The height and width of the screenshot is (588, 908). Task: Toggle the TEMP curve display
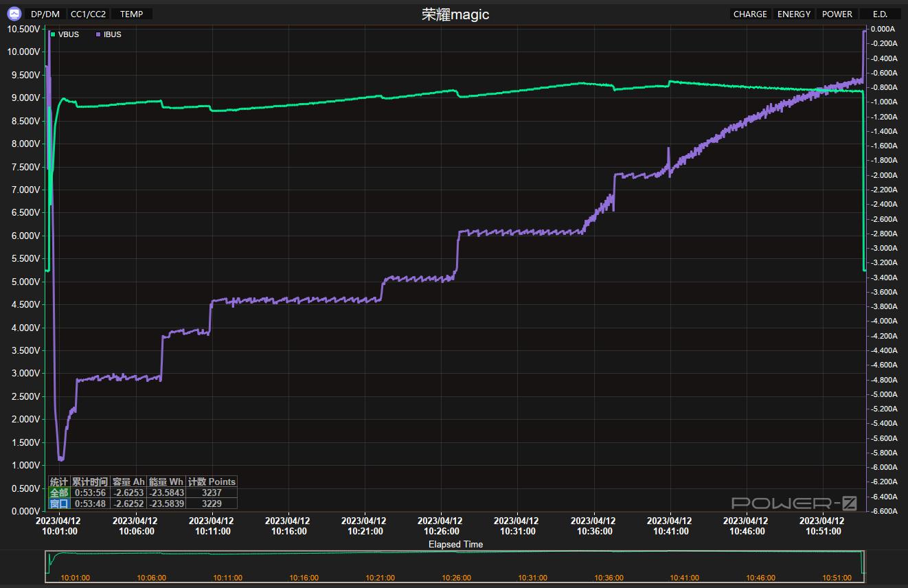(x=131, y=14)
